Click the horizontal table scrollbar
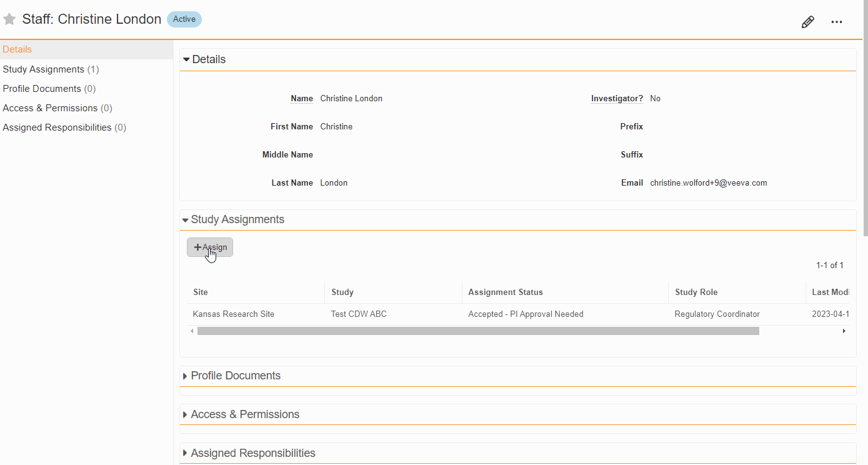Screen dimensions: 868x465 click(478, 331)
